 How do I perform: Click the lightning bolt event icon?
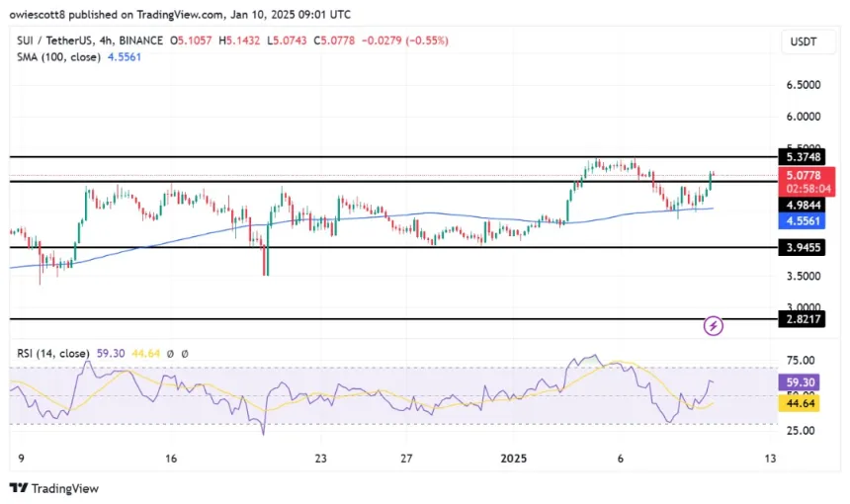pyautogui.click(x=714, y=325)
